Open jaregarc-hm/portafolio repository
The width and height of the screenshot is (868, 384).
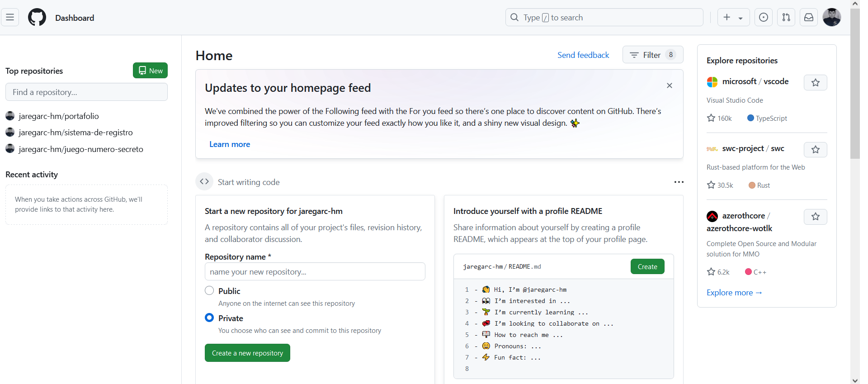[x=59, y=116]
